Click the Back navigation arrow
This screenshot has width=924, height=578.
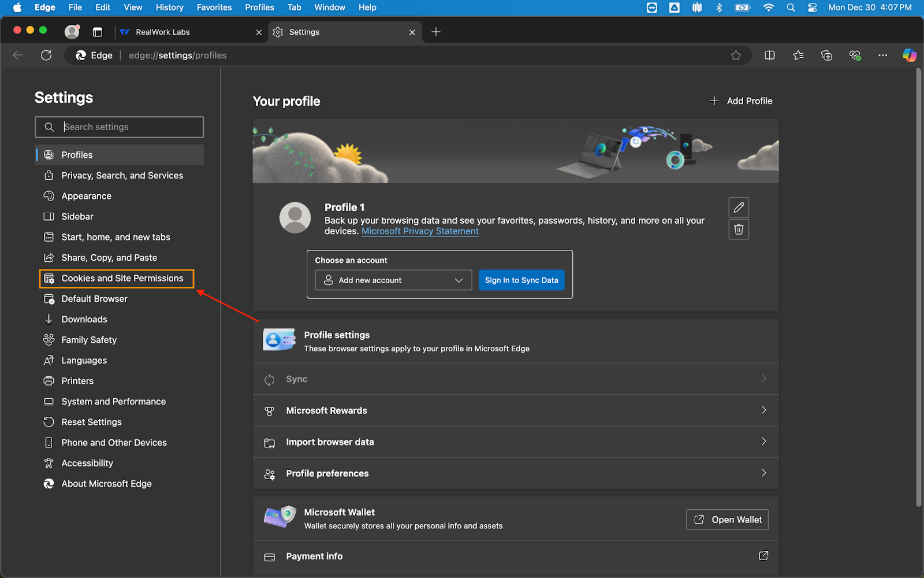pyautogui.click(x=18, y=55)
